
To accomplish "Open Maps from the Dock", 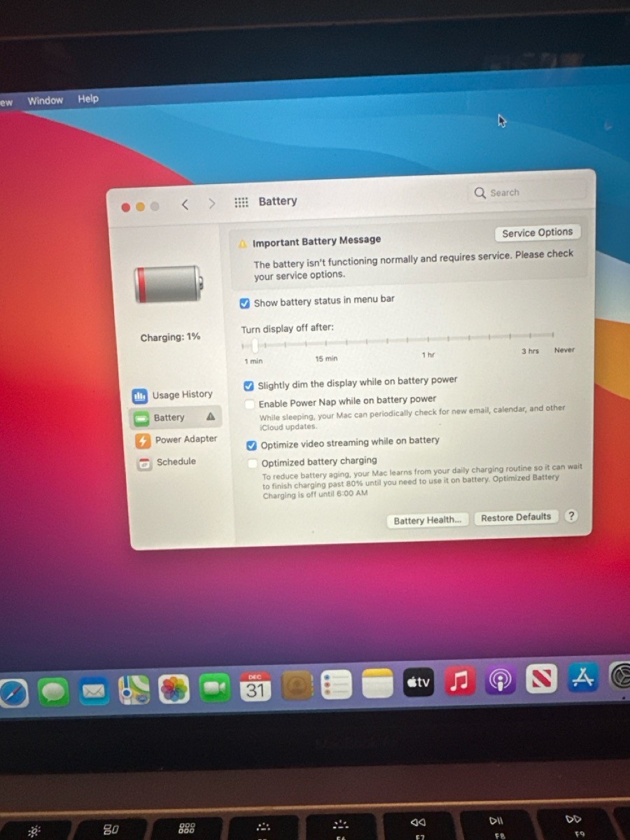I will pos(134,690).
